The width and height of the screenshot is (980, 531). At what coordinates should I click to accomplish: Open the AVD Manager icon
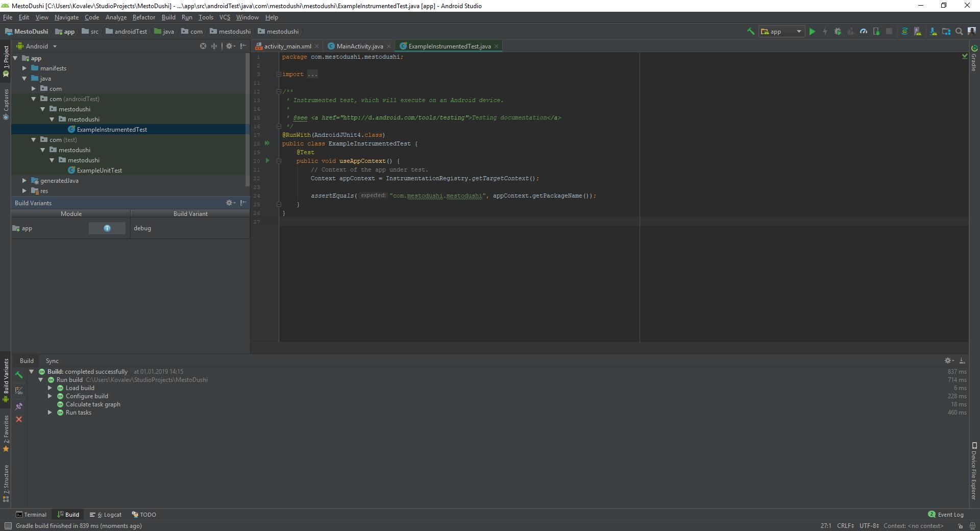coord(918,32)
